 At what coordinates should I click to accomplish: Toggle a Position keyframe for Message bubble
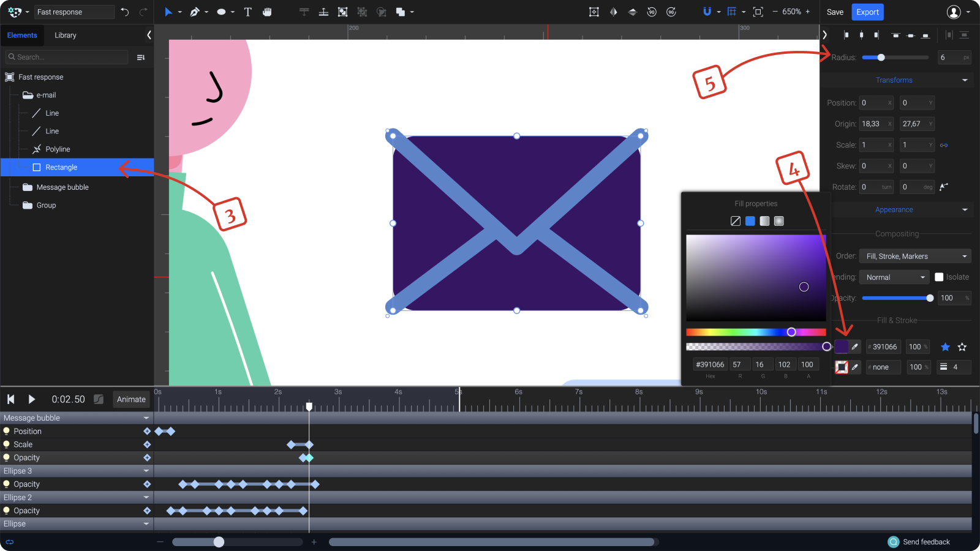click(x=147, y=431)
